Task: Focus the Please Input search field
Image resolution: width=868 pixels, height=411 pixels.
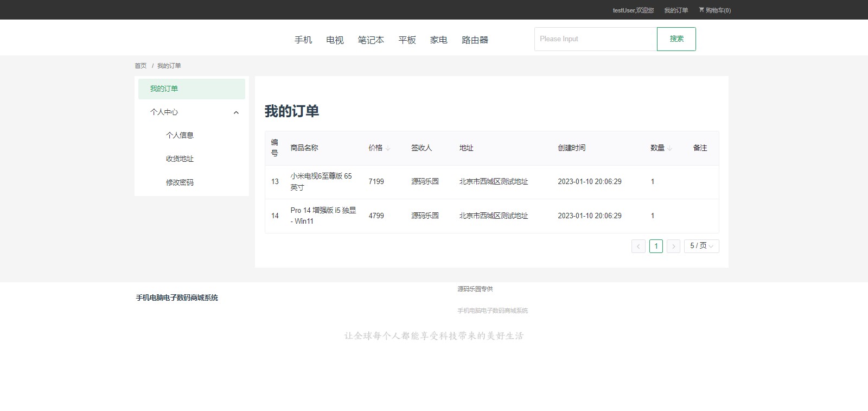Action: coord(596,39)
